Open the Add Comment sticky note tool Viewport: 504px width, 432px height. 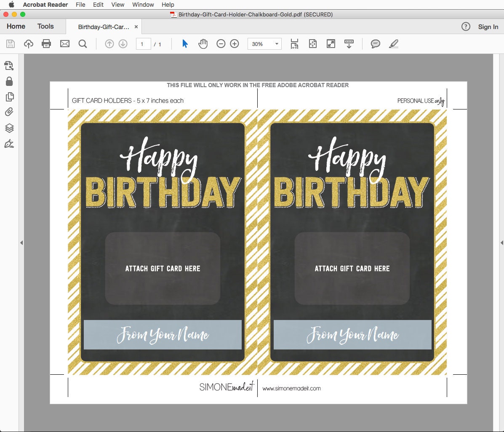pos(375,44)
